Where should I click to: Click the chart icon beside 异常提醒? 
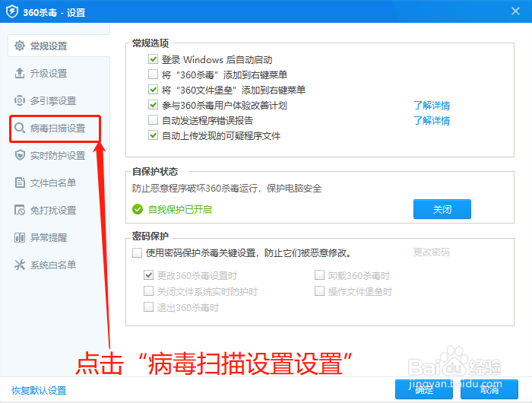[x=20, y=237]
